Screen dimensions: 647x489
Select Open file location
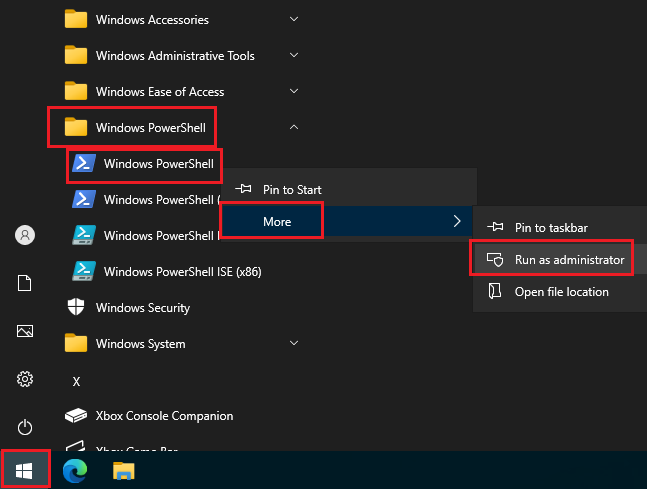pyautogui.click(x=561, y=292)
